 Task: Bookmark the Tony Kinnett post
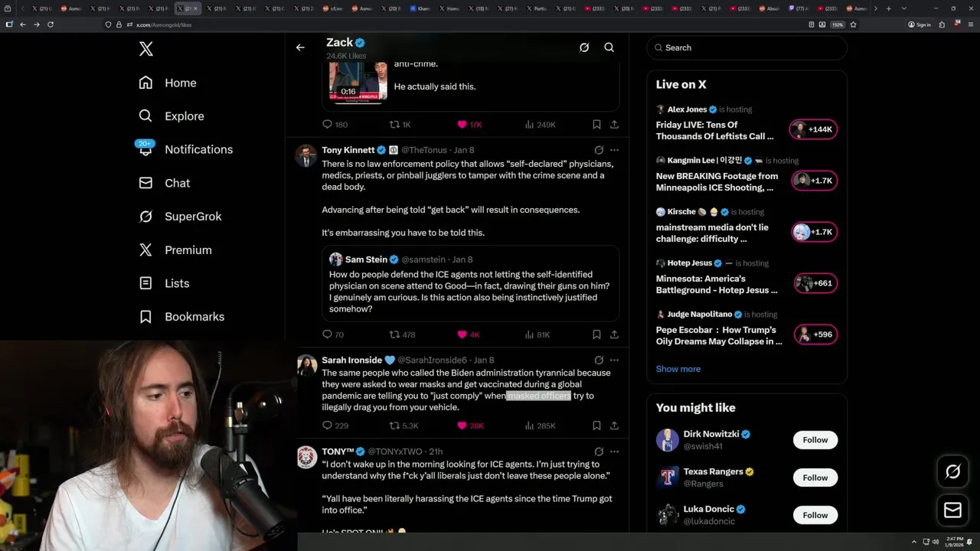pos(596,334)
